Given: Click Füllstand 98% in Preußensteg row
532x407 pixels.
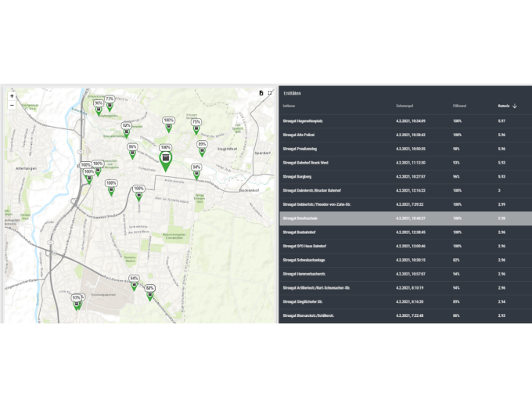Looking at the screenshot, I should pos(456,149).
